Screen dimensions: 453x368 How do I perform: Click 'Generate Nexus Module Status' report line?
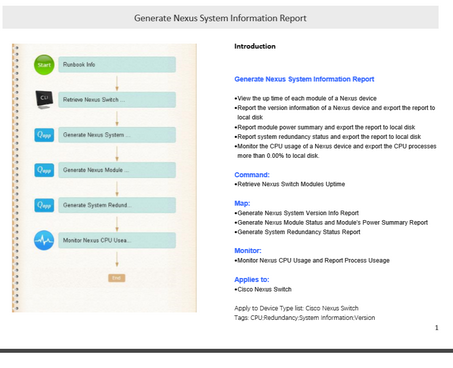pyautogui.click(x=331, y=222)
